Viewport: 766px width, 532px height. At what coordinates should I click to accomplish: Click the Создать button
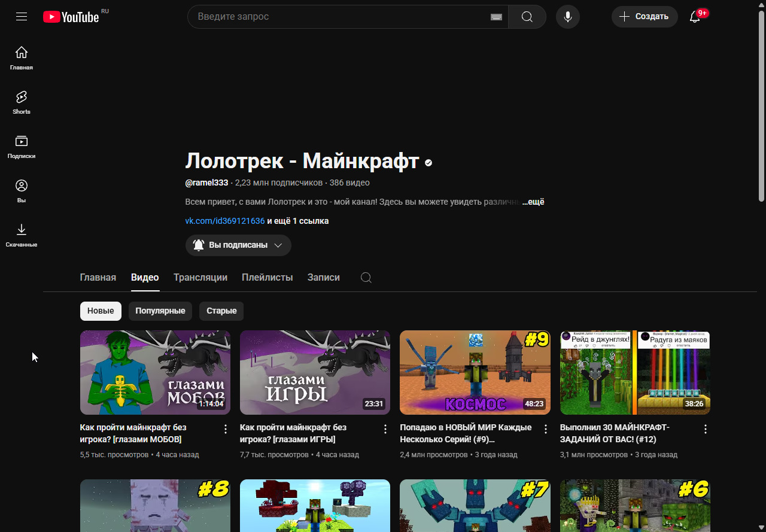pyautogui.click(x=645, y=17)
